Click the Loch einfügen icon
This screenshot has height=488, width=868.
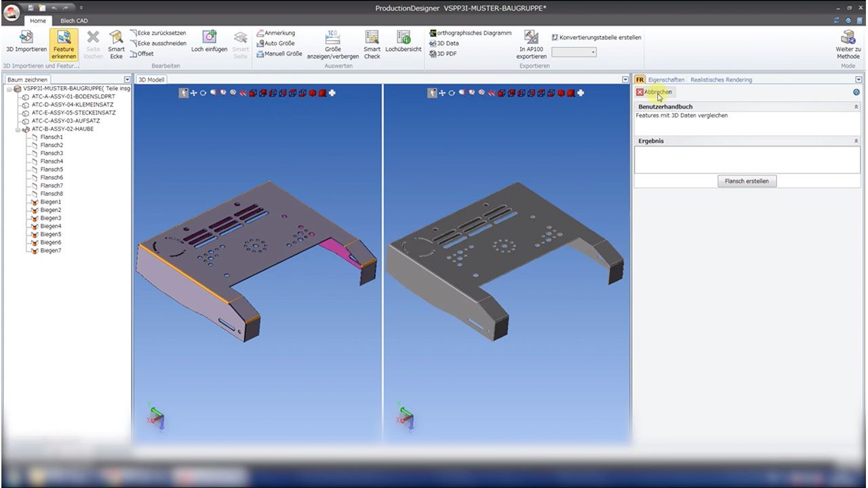pyautogui.click(x=209, y=41)
